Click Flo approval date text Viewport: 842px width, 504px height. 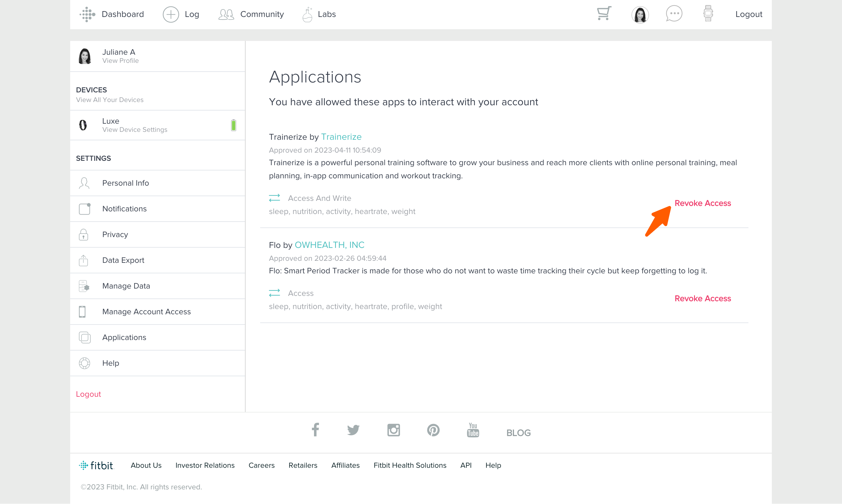point(327,258)
